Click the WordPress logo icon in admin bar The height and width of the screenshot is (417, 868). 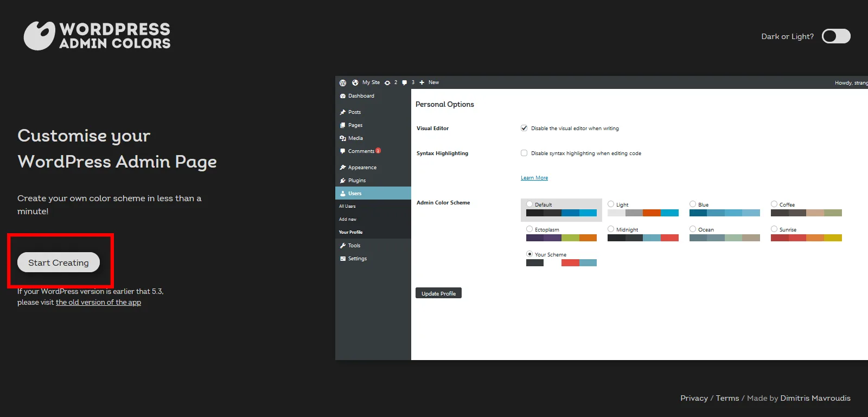(x=343, y=83)
